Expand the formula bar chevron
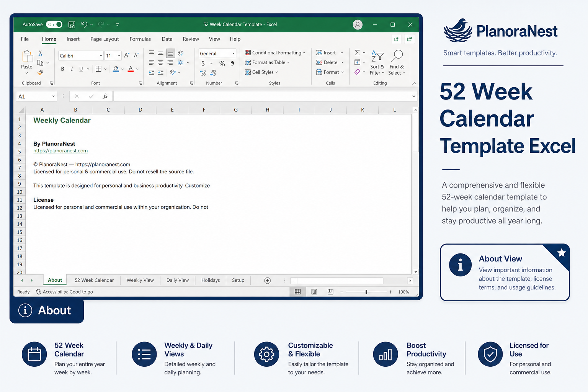The height and width of the screenshot is (392, 588). coord(414,96)
